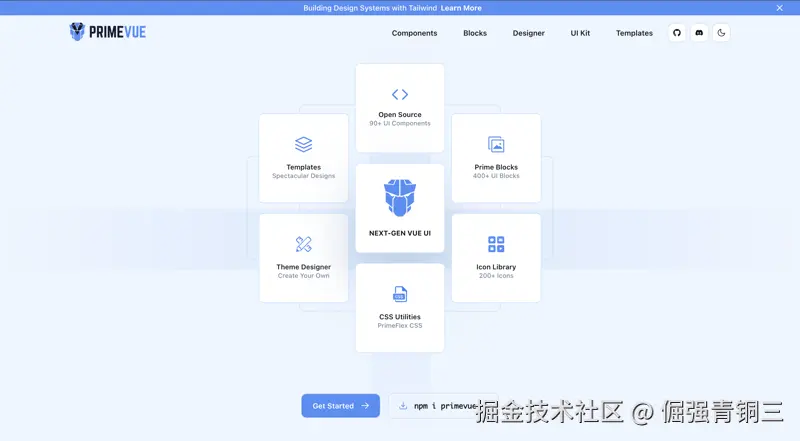The width and height of the screenshot is (800, 441).
Task: Click the PrimeVue logo in header
Action: 108,32
